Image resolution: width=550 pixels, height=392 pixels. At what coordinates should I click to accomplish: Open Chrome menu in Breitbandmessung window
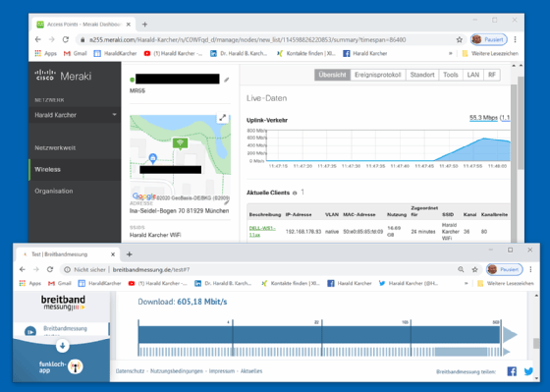[x=530, y=269]
